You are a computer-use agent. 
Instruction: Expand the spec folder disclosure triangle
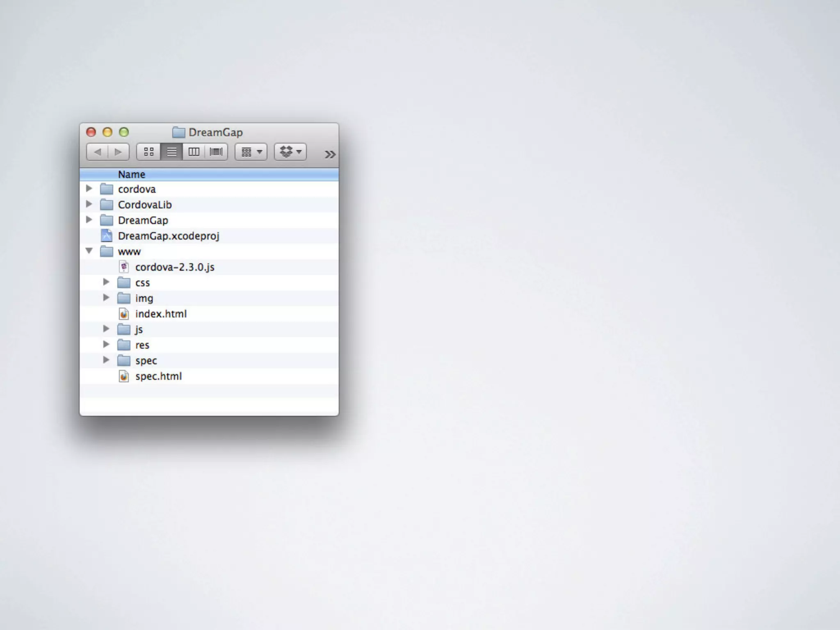click(x=106, y=360)
